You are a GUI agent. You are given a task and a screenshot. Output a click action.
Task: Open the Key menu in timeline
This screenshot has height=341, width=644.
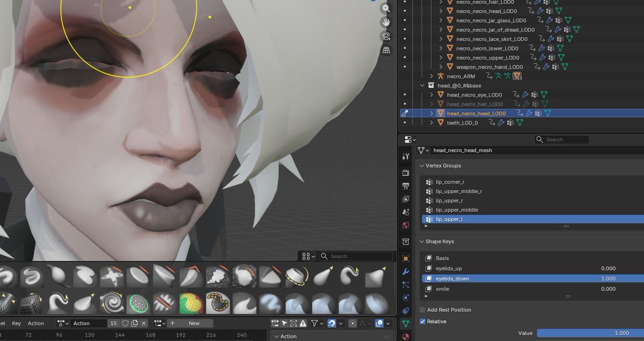[x=17, y=323]
